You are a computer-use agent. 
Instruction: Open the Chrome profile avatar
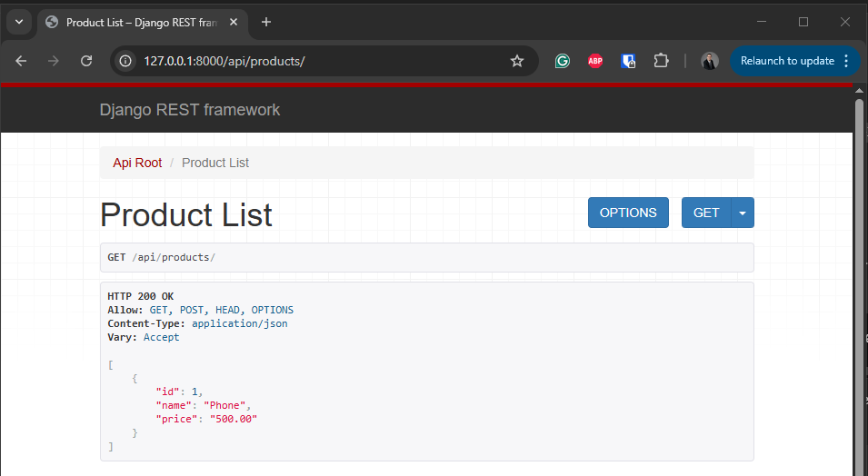710,61
